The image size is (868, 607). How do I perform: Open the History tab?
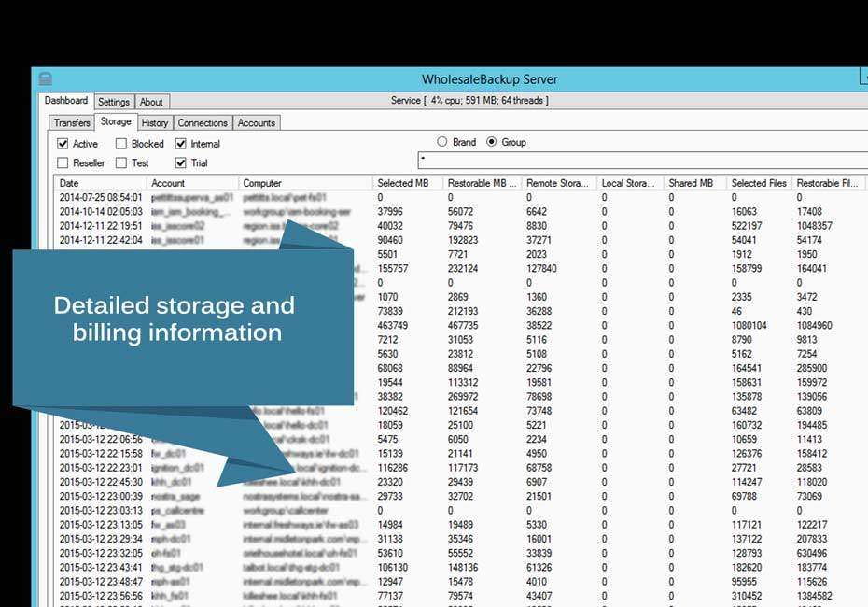click(x=155, y=122)
